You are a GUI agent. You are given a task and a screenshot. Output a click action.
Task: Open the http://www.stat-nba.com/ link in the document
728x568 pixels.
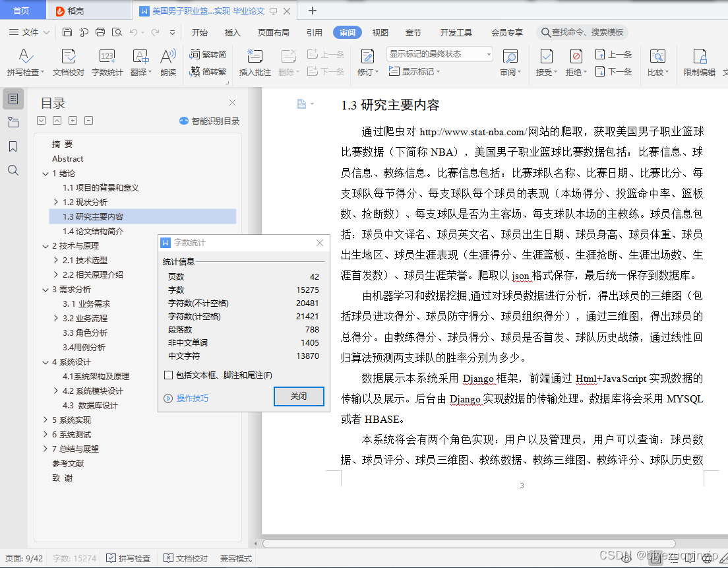pos(473,132)
